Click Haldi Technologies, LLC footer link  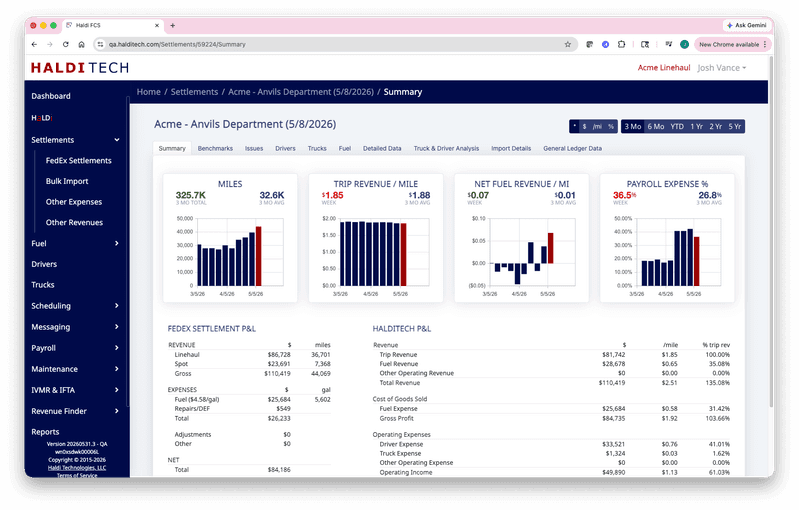coord(77,468)
